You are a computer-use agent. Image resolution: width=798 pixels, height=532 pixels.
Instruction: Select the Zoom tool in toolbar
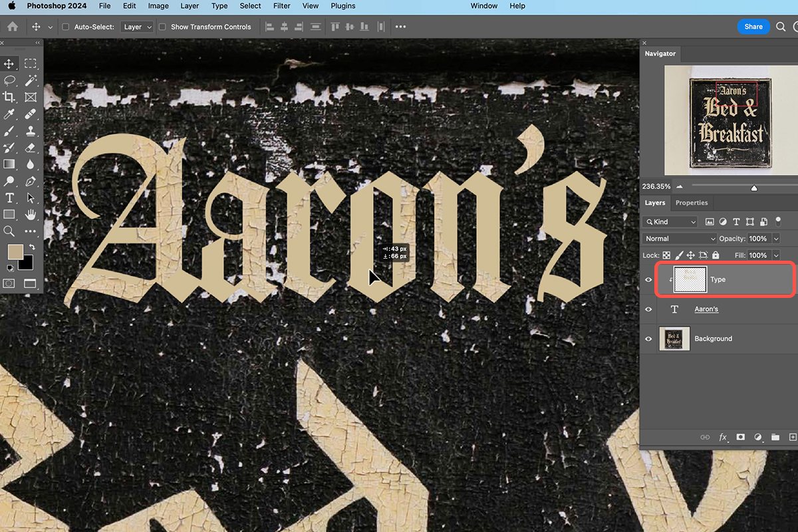tap(9, 231)
